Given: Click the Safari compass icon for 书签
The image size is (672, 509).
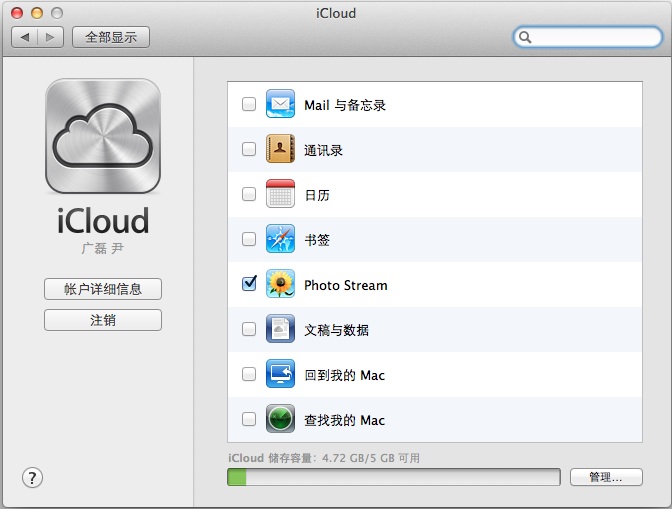Looking at the screenshot, I should pyautogui.click(x=280, y=239).
